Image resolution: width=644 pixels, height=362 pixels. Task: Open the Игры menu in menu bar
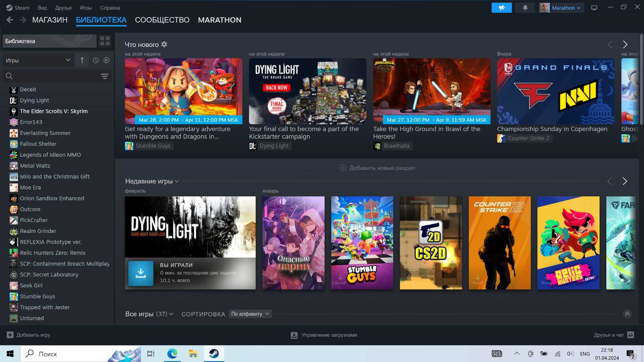[86, 8]
